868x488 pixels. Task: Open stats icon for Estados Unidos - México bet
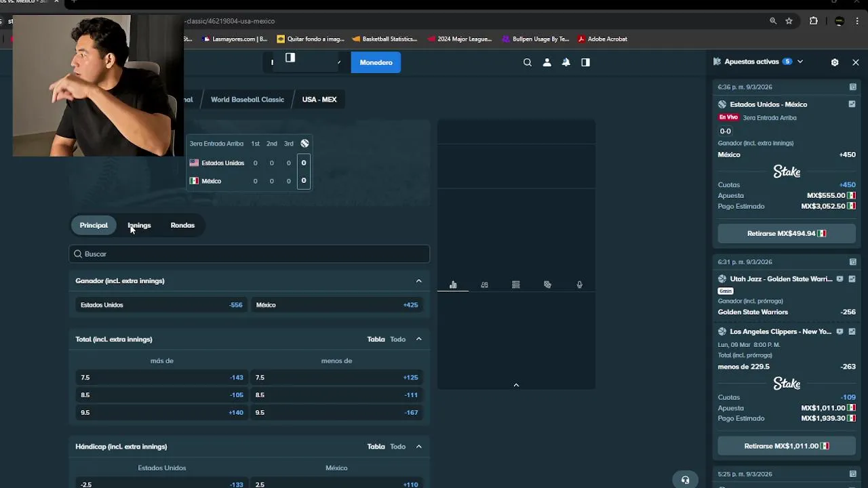click(852, 104)
